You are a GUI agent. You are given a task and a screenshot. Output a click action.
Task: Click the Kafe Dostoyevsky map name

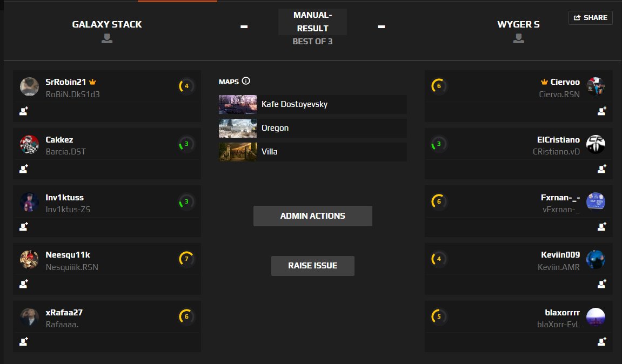[295, 104]
